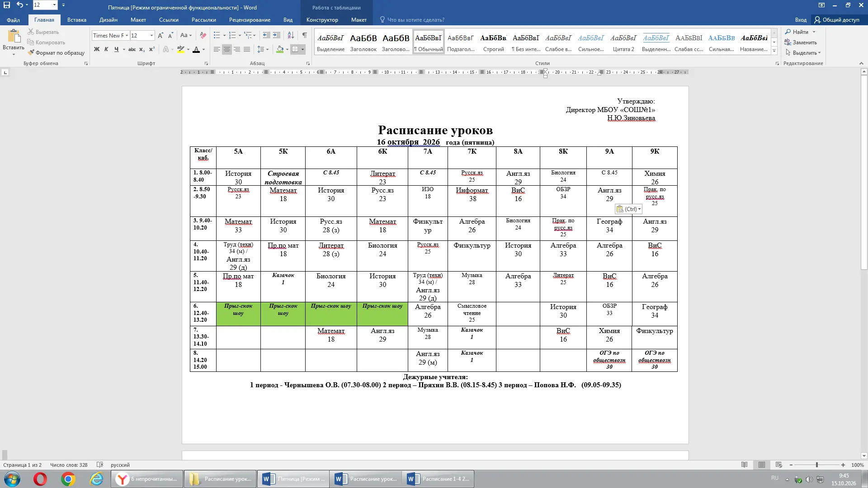Open Chrome from the Windows taskbar
Screen dimensions: 868x488
[x=68, y=479]
